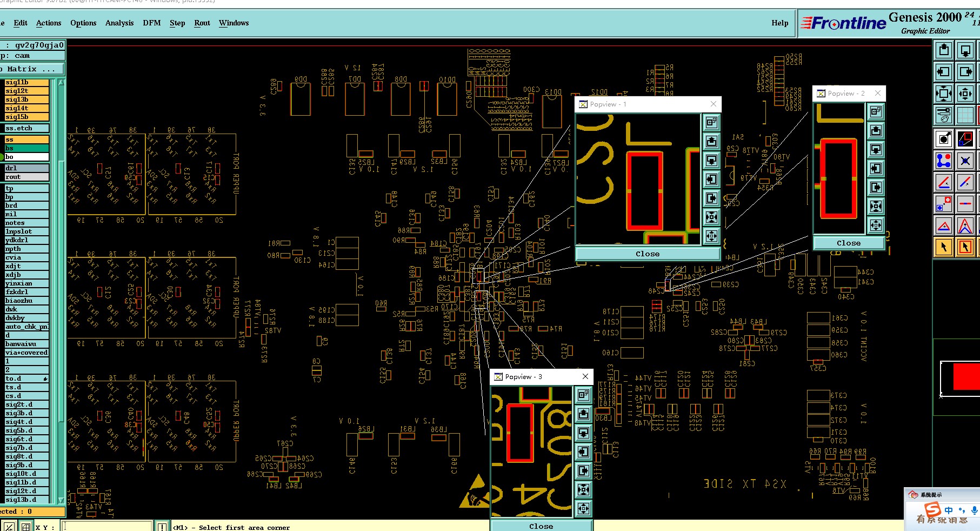Click the Sogou 中 language indicator

949,510
